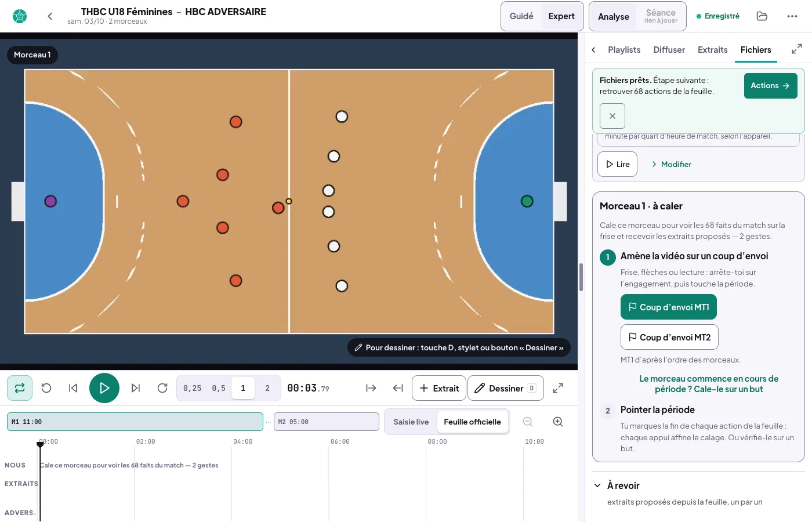Click the Lire button
The width and height of the screenshot is (812, 522).
[x=618, y=164]
